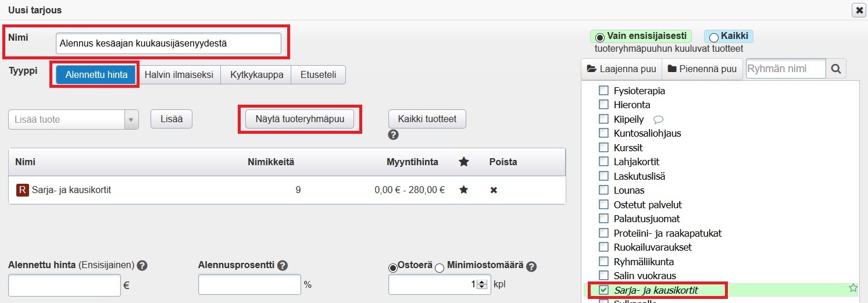Click help icon next to Minimiostomäärä
868x303 pixels.
531,266
